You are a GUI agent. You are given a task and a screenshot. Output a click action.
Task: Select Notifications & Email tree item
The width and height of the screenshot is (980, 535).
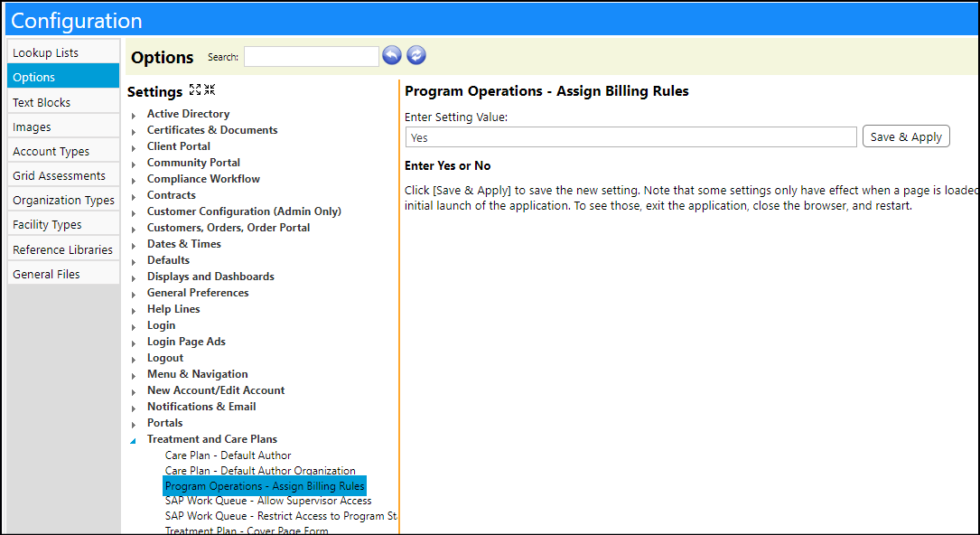click(201, 407)
